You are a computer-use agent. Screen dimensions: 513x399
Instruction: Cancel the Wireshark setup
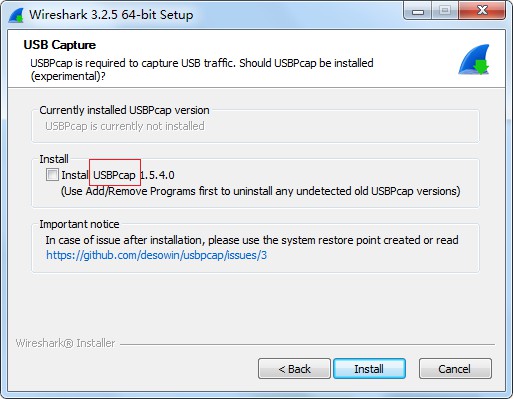455,369
